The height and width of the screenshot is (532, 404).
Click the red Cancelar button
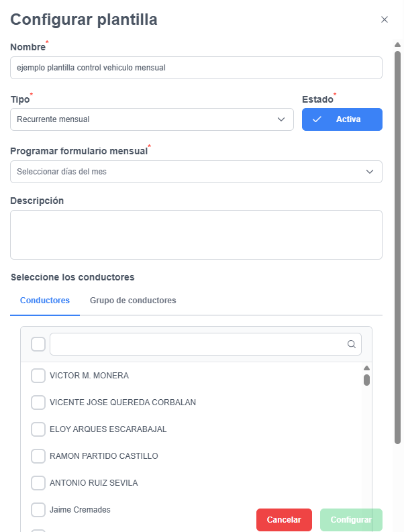[x=284, y=520]
